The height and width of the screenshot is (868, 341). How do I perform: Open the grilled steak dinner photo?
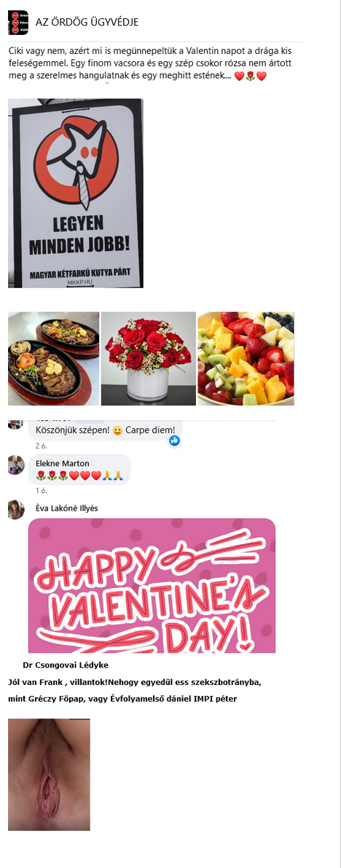tap(54, 359)
